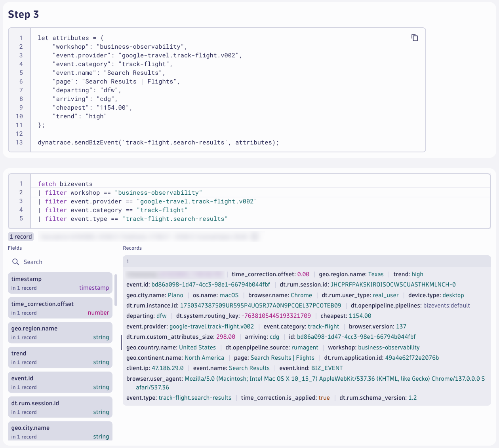This screenshot has height=448, width=499.
Task: Click the query line filtering event.type
Action: 133,219
